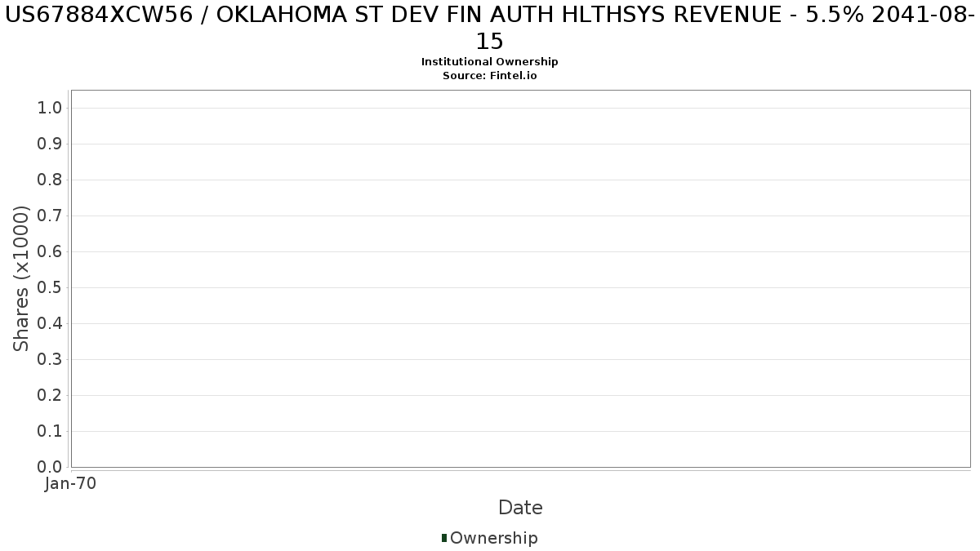Click the 0.2 y-axis tick label
This screenshot has height=551, width=980.
tap(50, 396)
